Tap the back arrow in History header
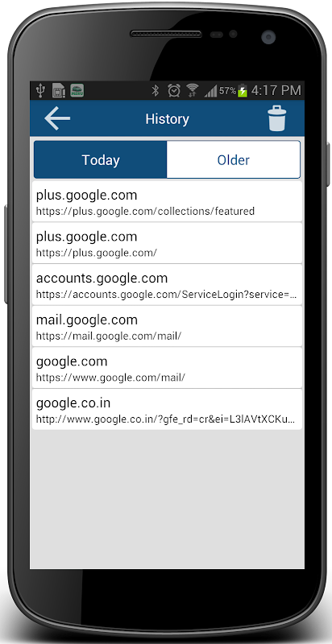 pos(57,118)
